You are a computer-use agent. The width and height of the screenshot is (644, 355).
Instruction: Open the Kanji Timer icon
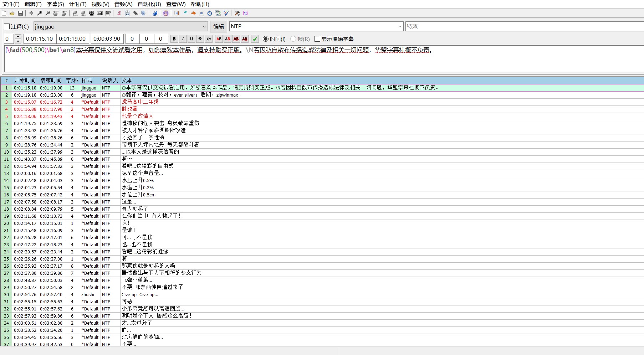click(218, 13)
